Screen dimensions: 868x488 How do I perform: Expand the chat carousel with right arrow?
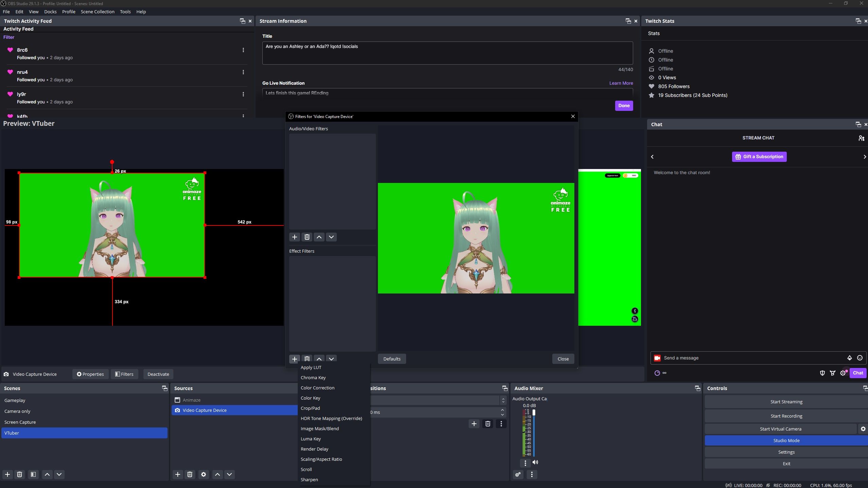tap(864, 157)
